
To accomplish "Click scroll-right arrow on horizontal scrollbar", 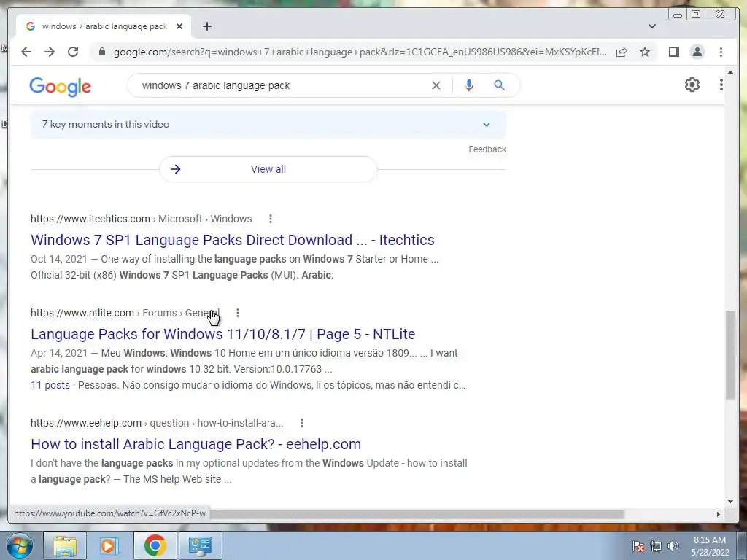I will pos(719,514).
